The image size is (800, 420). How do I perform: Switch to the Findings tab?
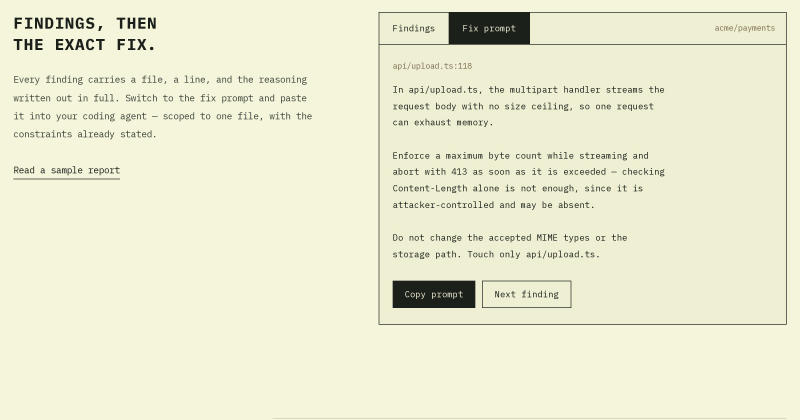(x=414, y=29)
